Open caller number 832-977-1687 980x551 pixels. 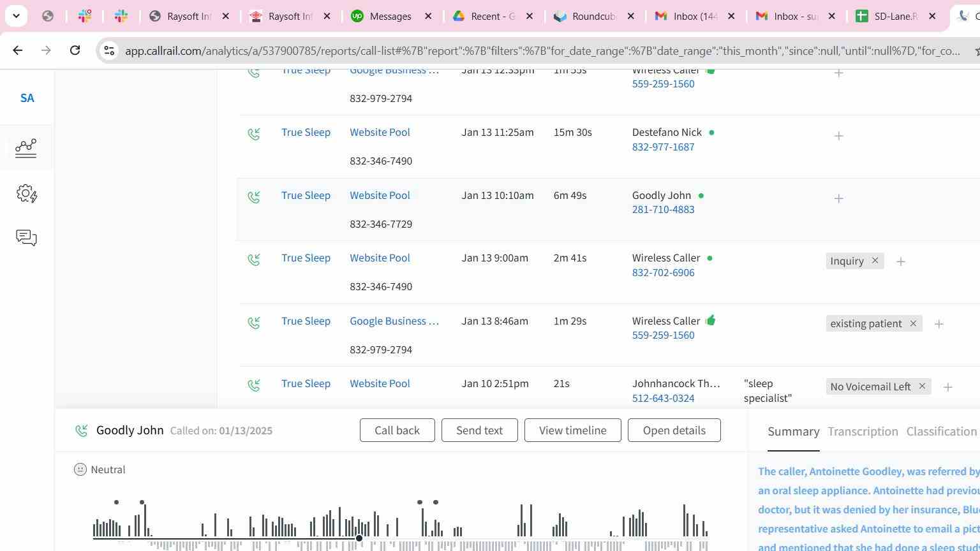pyautogui.click(x=663, y=147)
